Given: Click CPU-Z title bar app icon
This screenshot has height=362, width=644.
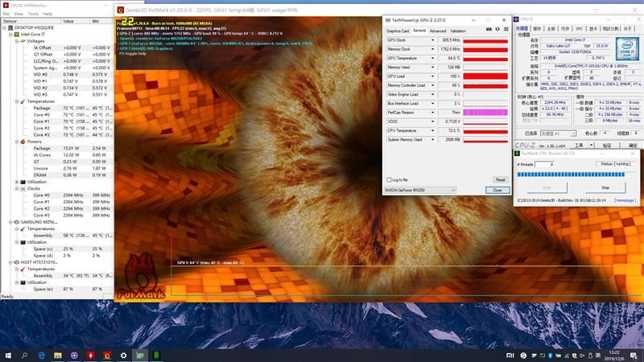Looking at the screenshot, I should click(516, 19).
